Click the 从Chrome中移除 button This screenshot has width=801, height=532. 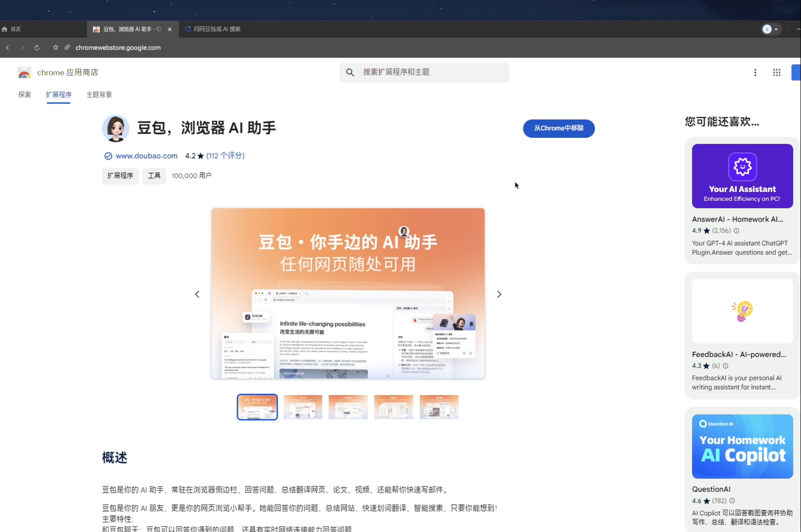[x=559, y=128]
